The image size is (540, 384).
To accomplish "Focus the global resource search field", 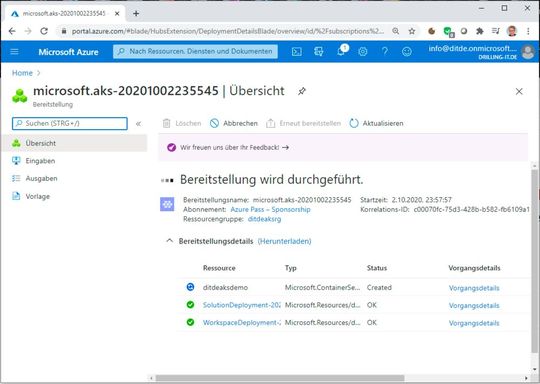I will tap(195, 51).
